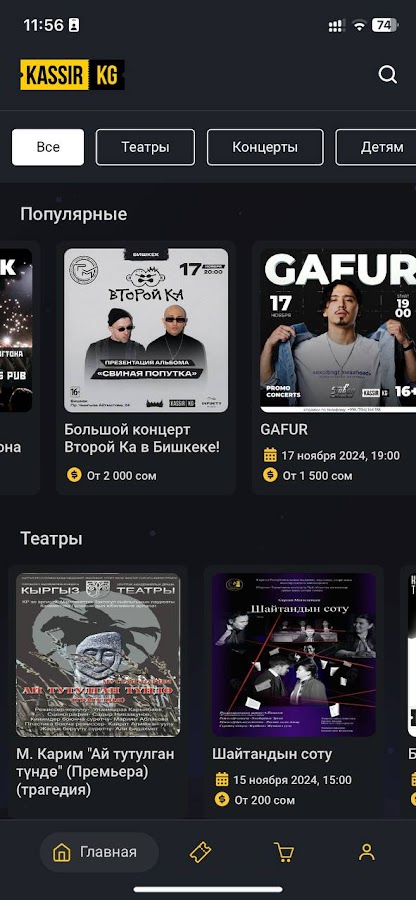Select the Театры filter chip

[145, 147]
